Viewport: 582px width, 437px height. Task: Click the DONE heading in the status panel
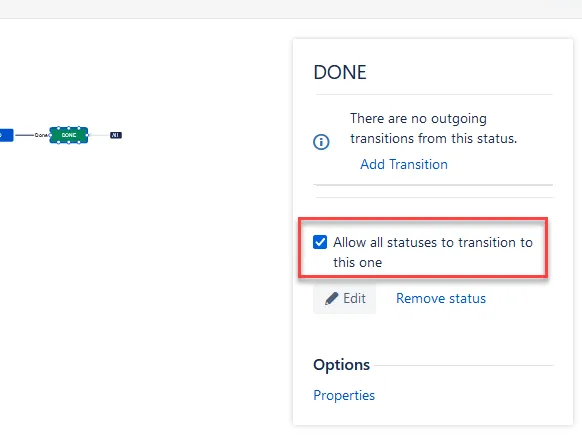click(340, 72)
